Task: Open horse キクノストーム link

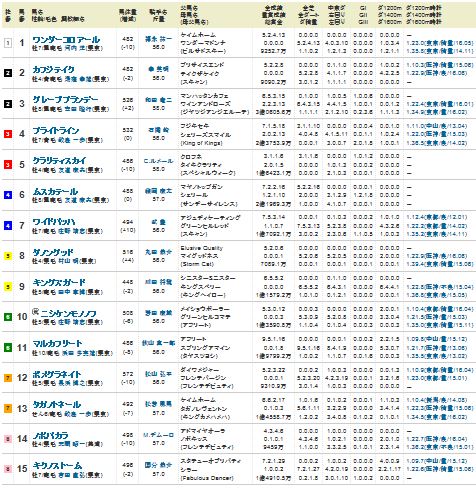Action: point(57,466)
